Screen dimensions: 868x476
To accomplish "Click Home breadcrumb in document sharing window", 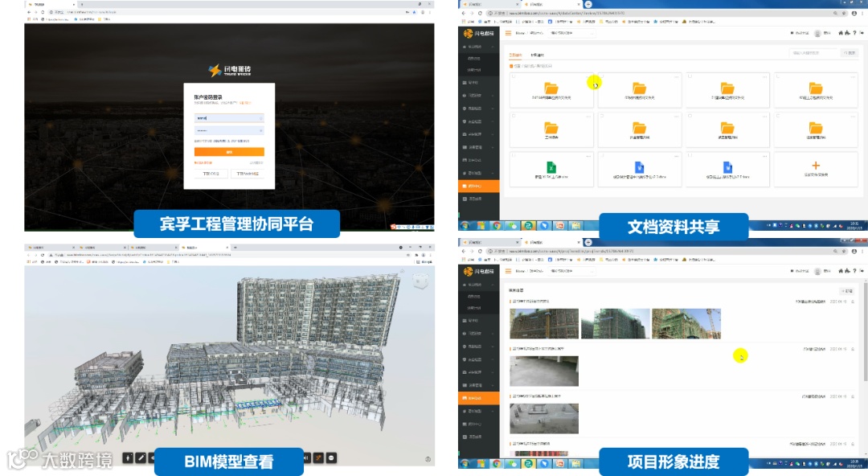I will 520,33.
